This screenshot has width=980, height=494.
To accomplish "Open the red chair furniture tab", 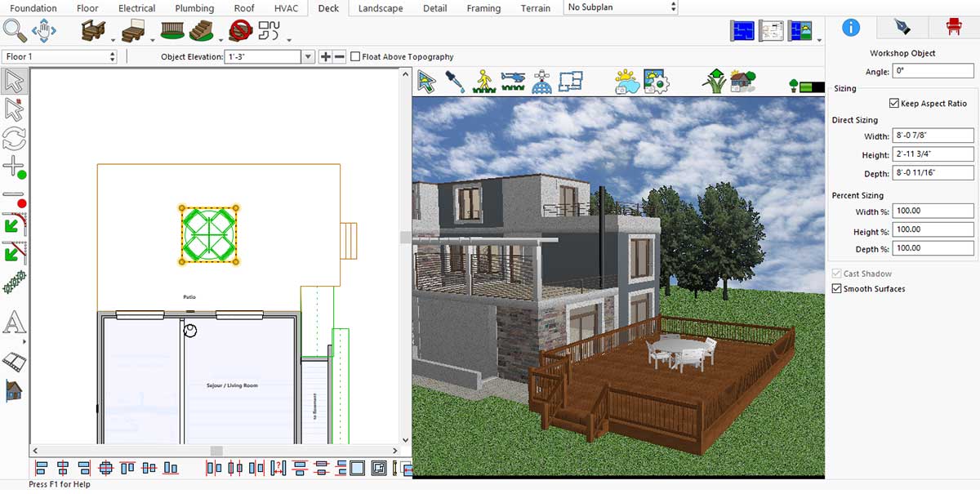I will tap(953, 27).
